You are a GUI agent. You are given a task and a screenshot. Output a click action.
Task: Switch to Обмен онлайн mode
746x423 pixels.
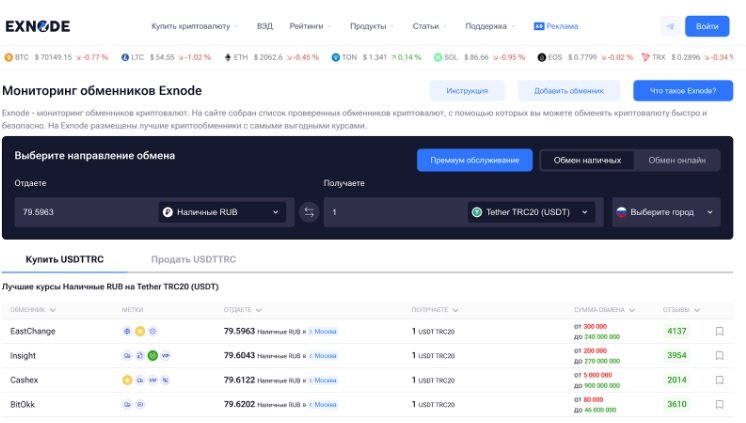pyautogui.click(x=677, y=160)
